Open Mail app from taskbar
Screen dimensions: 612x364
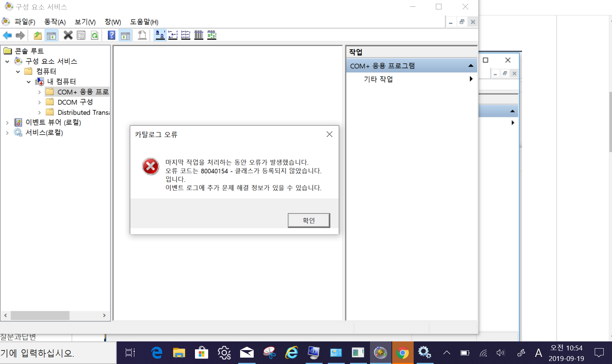247,353
